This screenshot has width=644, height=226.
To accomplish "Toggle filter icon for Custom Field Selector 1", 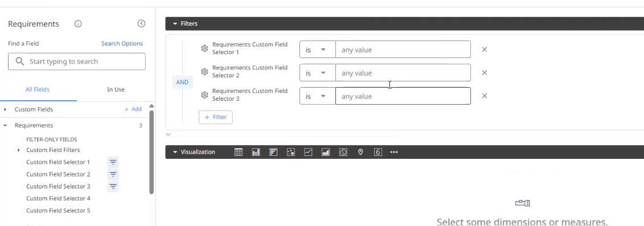I will (113, 162).
